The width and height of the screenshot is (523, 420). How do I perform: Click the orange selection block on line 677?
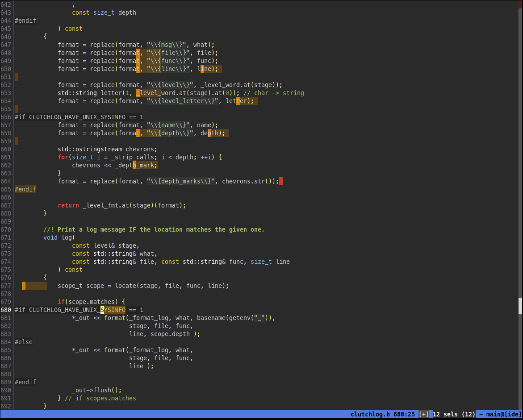[24, 286]
